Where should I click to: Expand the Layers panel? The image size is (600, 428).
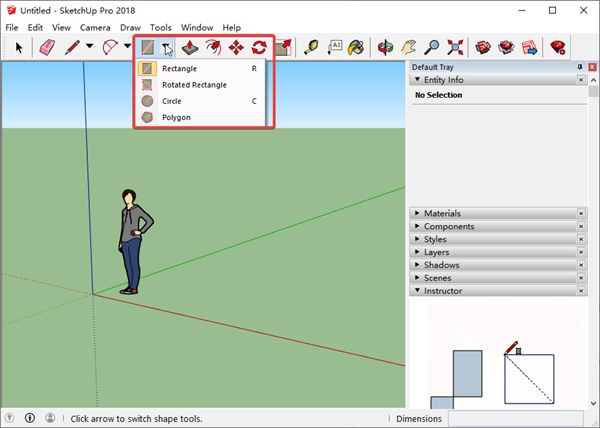417,252
